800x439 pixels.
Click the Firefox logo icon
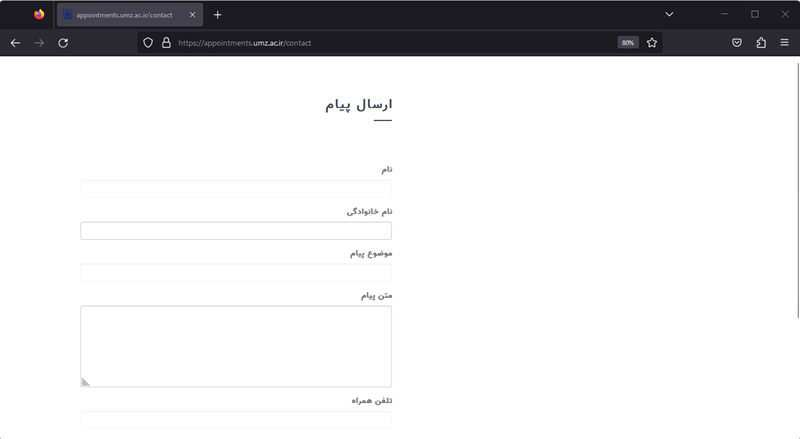tap(39, 15)
